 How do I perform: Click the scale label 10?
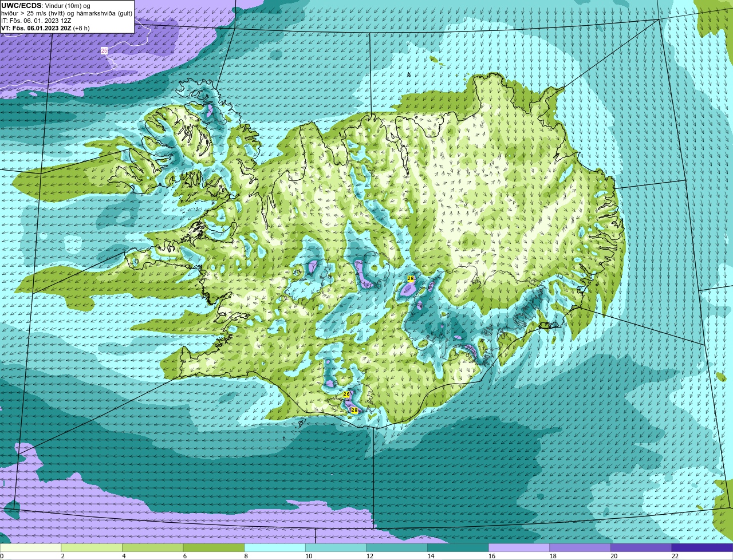pyautogui.click(x=309, y=556)
